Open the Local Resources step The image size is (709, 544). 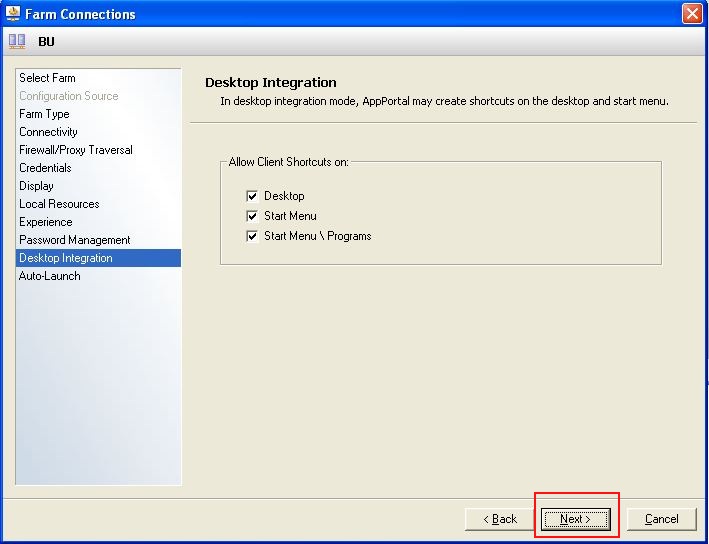tap(98, 204)
